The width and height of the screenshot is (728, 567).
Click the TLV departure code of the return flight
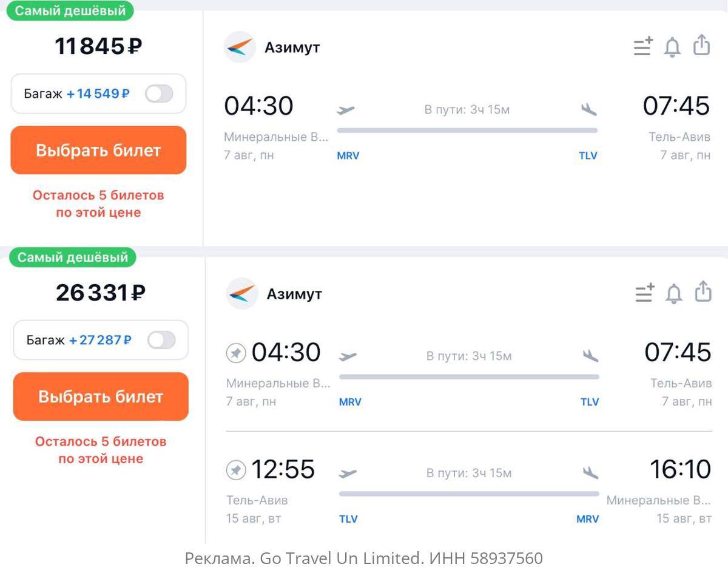coord(348,519)
